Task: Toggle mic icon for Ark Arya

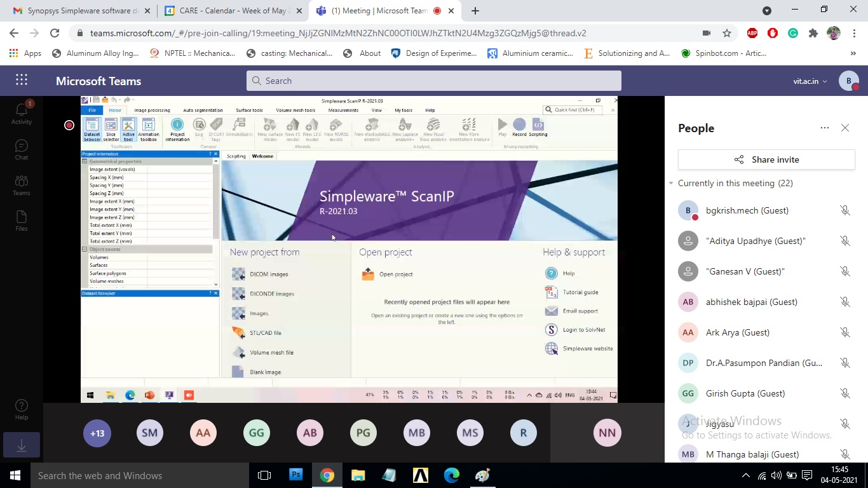Action: point(844,332)
